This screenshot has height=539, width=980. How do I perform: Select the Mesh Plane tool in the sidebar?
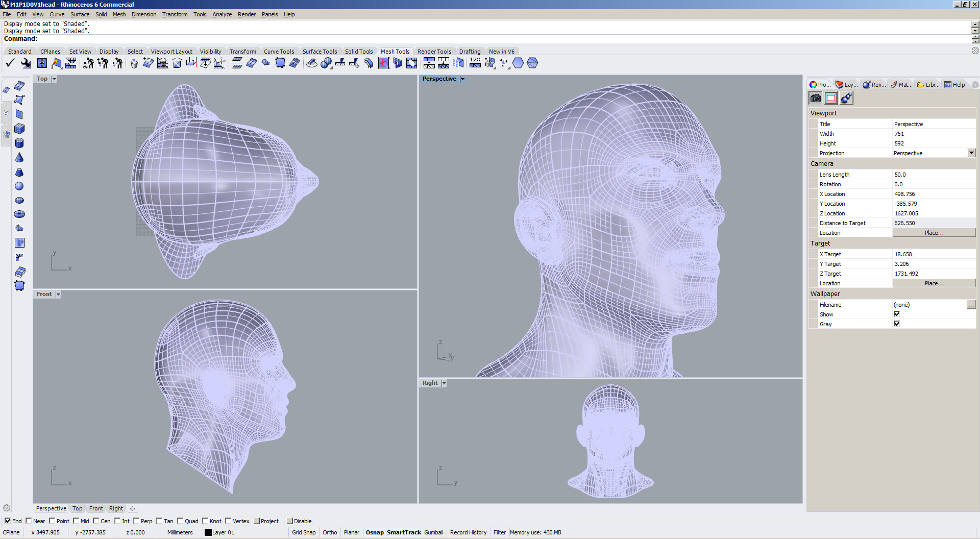(19, 114)
